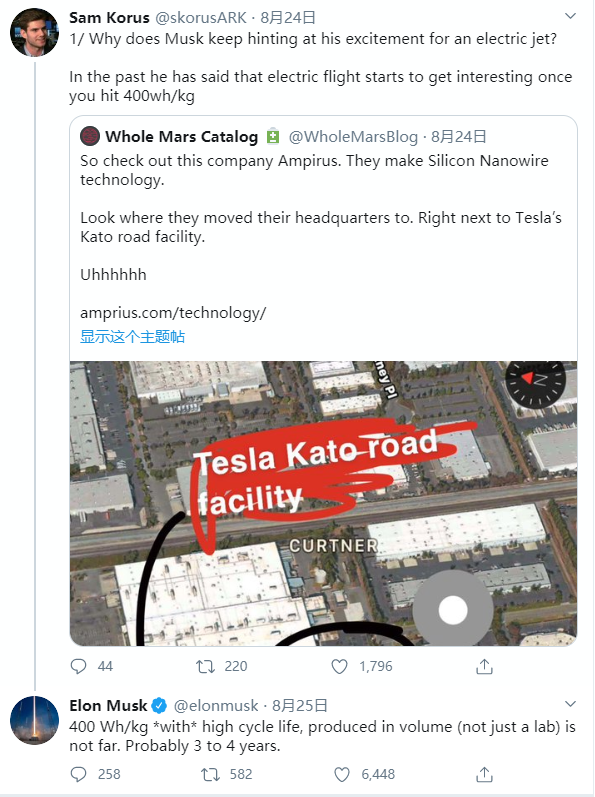Open Sam Korus's profile picture

34,33
